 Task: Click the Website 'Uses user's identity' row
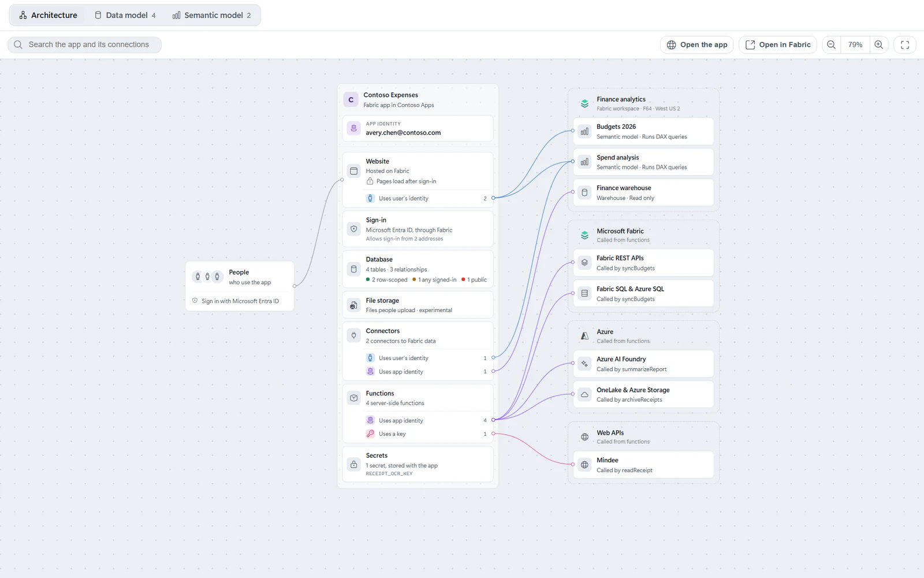click(426, 198)
